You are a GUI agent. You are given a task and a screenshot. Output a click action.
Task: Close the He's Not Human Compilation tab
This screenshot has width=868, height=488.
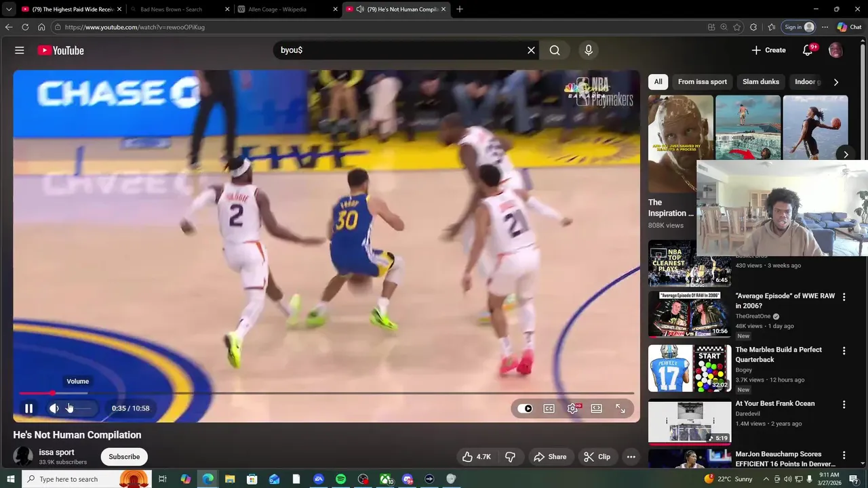coord(443,9)
